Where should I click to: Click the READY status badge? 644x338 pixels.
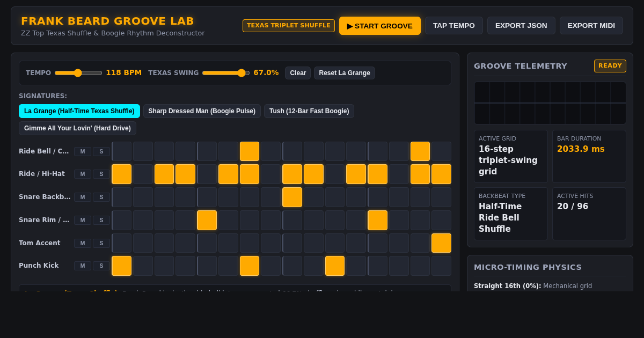610,66
